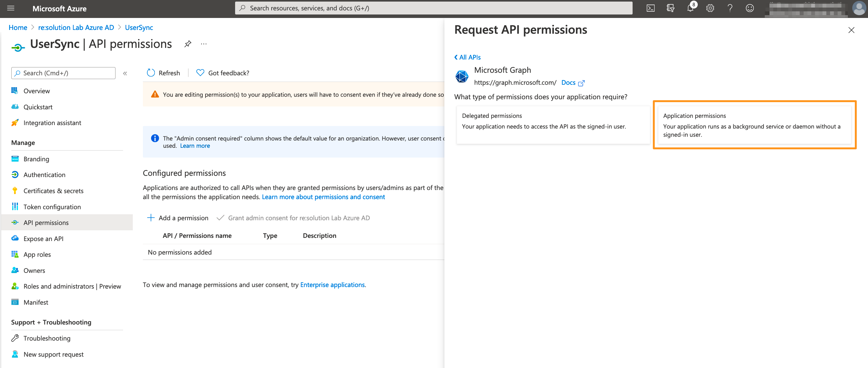Viewport: 868px width, 368px height.
Task: Open Directory and subscription filter icon
Action: coord(671,8)
